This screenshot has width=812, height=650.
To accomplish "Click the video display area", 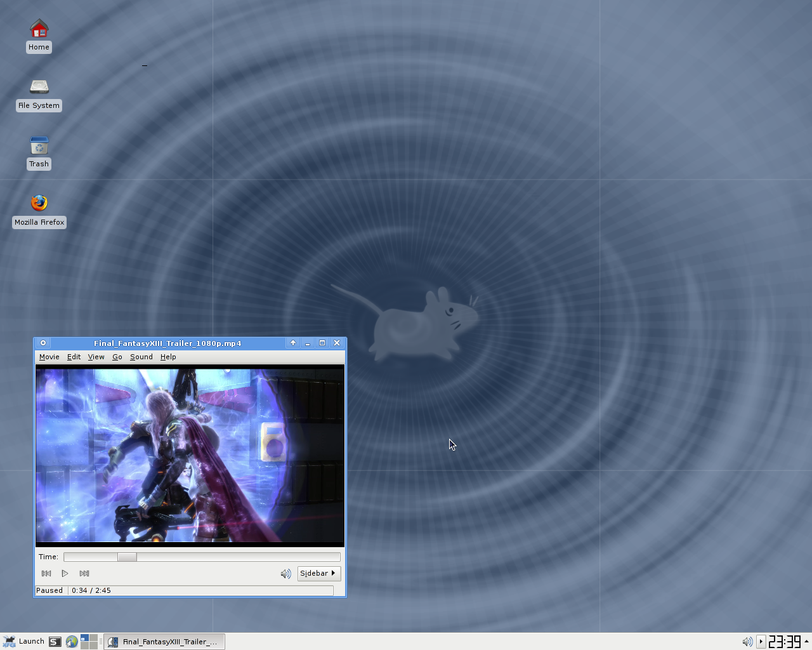I will pos(190,455).
